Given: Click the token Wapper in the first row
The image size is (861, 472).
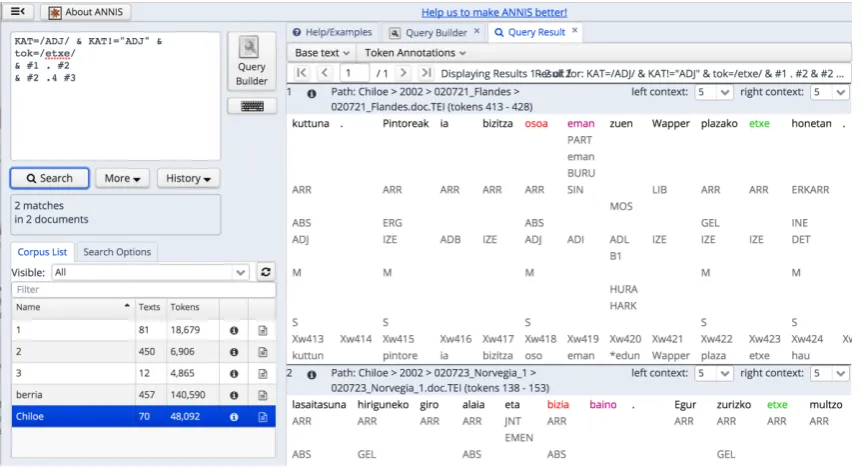Looking at the screenshot, I should [670, 123].
